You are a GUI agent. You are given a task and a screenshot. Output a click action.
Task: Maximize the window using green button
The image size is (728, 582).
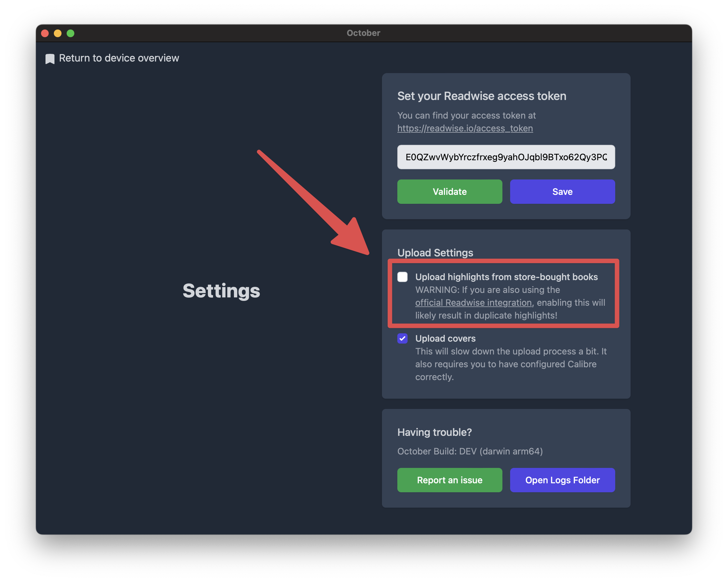[70, 33]
